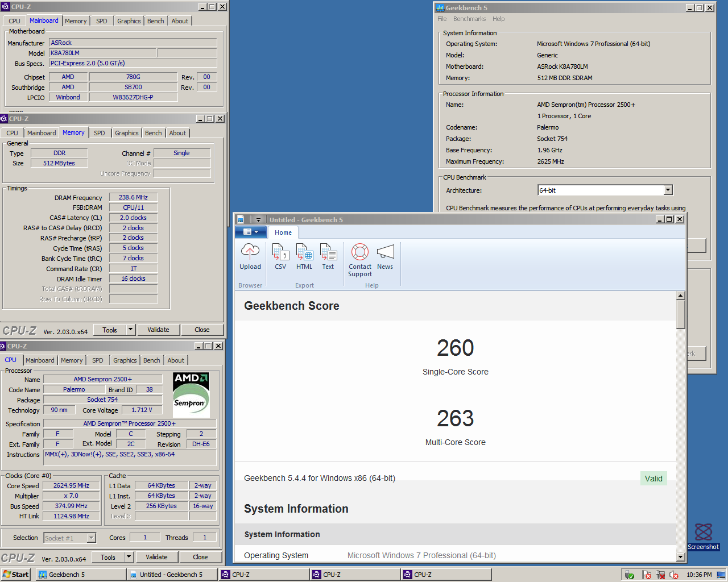Select the Core Speed 2624.95 MHz field
Image resolution: width=728 pixels, height=582 pixels.
pos(71,486)
